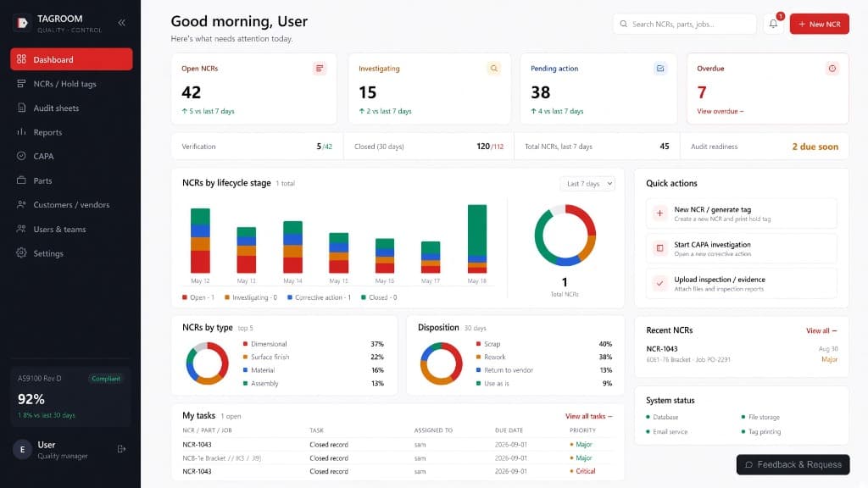The height and width of the screenshot is (488, 868).
Task: Click the Audit sheets document icon
Action: click(x=21, y=108)
